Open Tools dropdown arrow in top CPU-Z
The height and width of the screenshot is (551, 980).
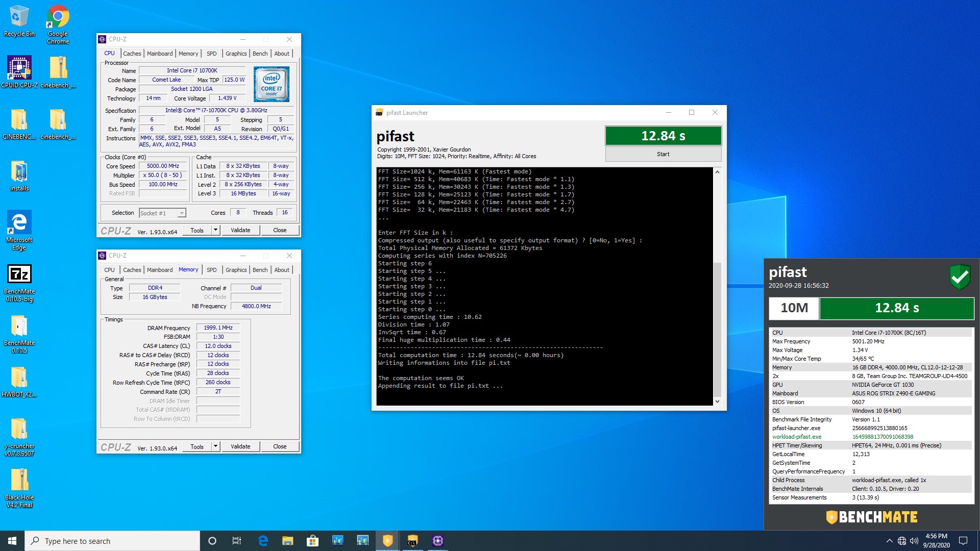pos(215,230)
